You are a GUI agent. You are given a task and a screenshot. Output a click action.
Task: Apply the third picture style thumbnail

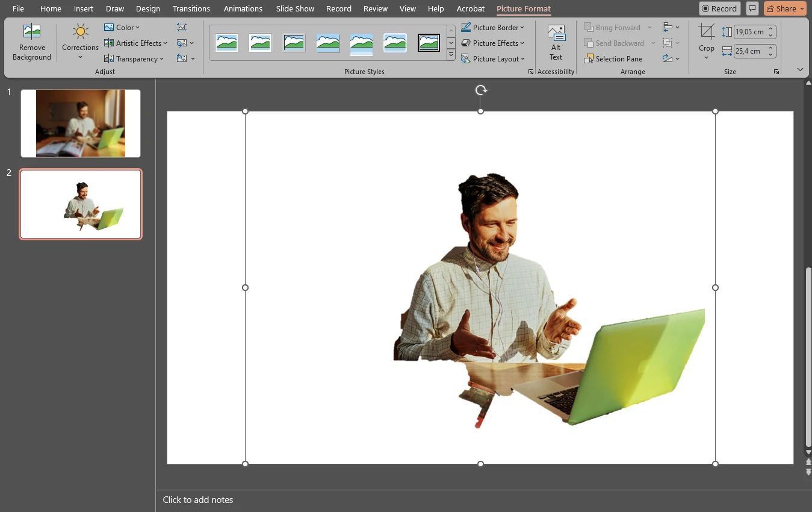[294, 43]
